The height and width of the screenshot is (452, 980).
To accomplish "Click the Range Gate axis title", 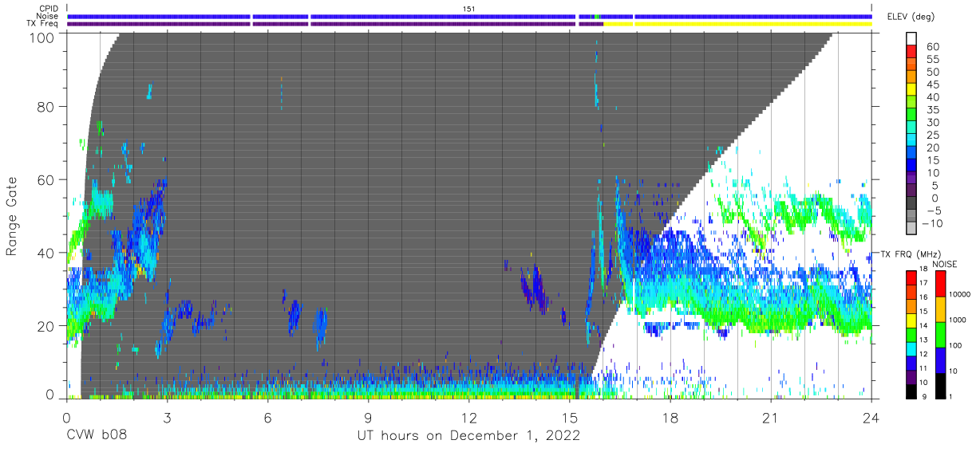I will (12, 216).
